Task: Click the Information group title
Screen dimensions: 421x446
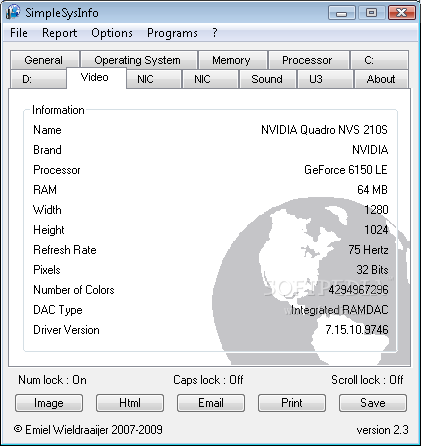Action: coord(58,110)
